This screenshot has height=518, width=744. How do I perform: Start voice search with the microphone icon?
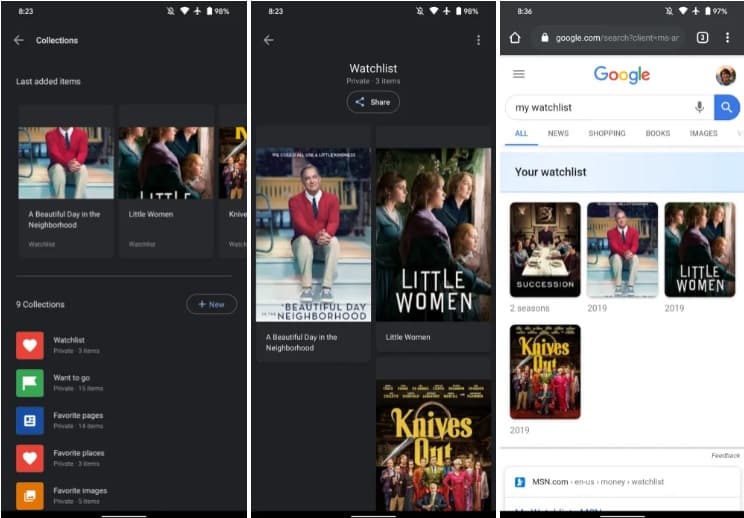(699, 107)
